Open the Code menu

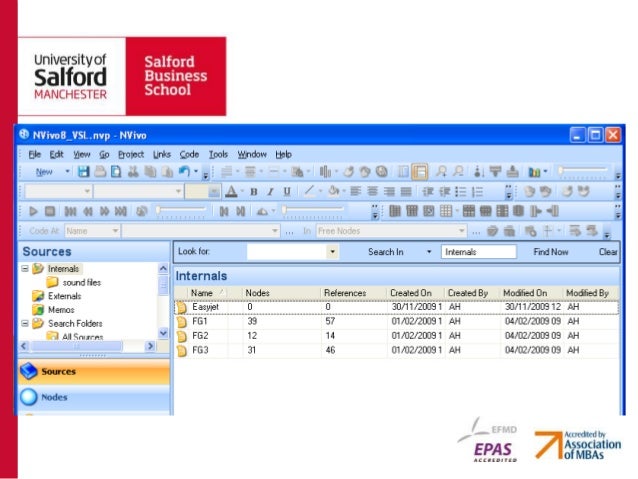point(189,154)
